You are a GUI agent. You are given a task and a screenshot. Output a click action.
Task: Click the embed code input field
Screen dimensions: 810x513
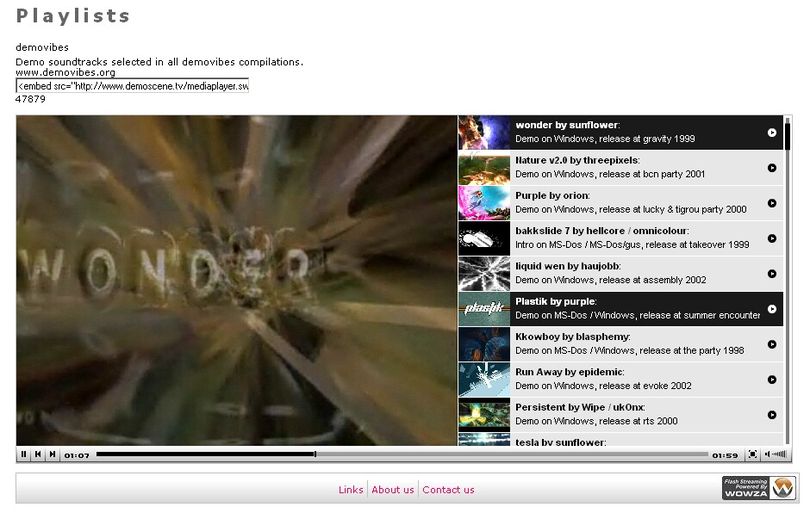click(x=132, y=86)
